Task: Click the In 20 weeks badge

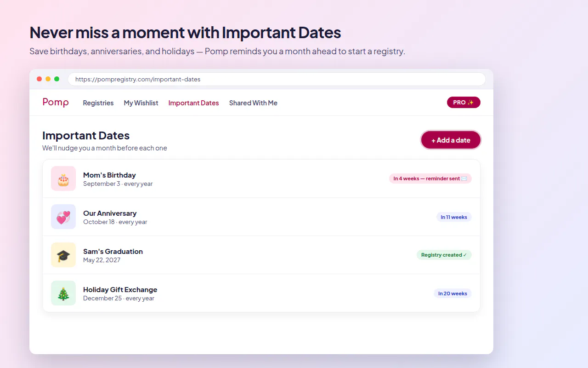Action: click(x=452, y=293)
